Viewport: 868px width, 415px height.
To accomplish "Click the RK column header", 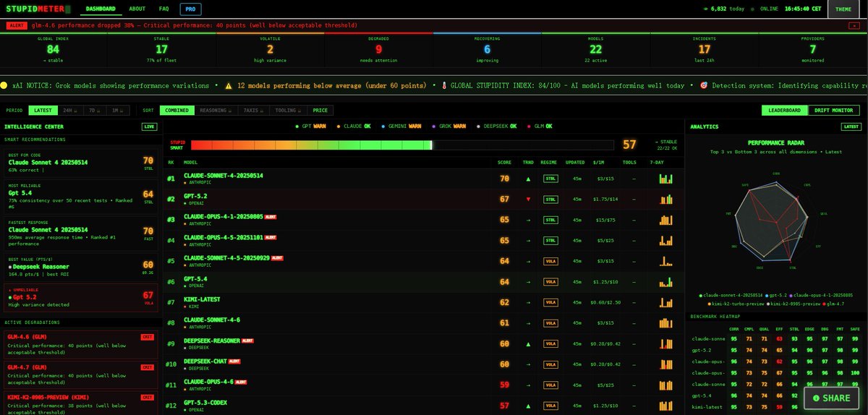I will pos(171,162).
